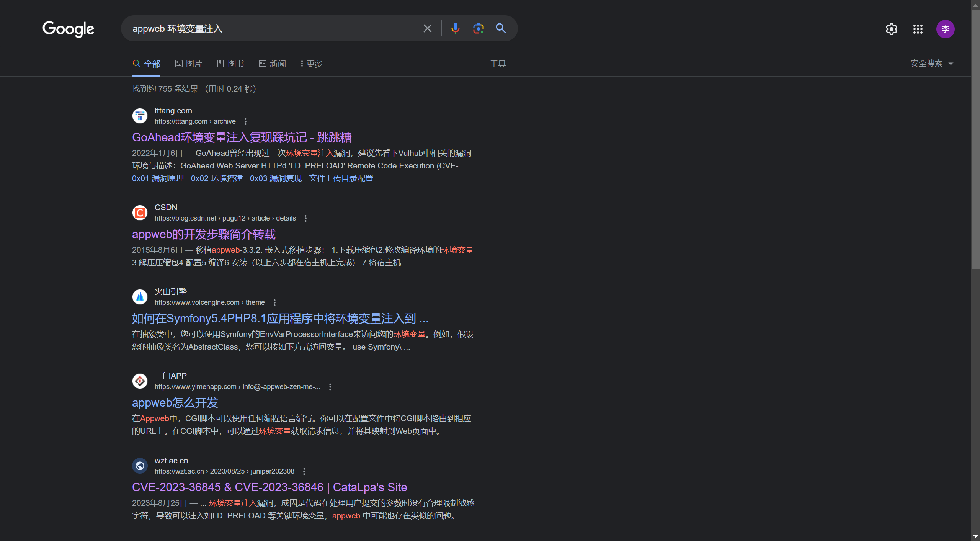
Task: Click the wzt.ac.cn › 2023/08/25 URL
Action: tap(224, 471)
